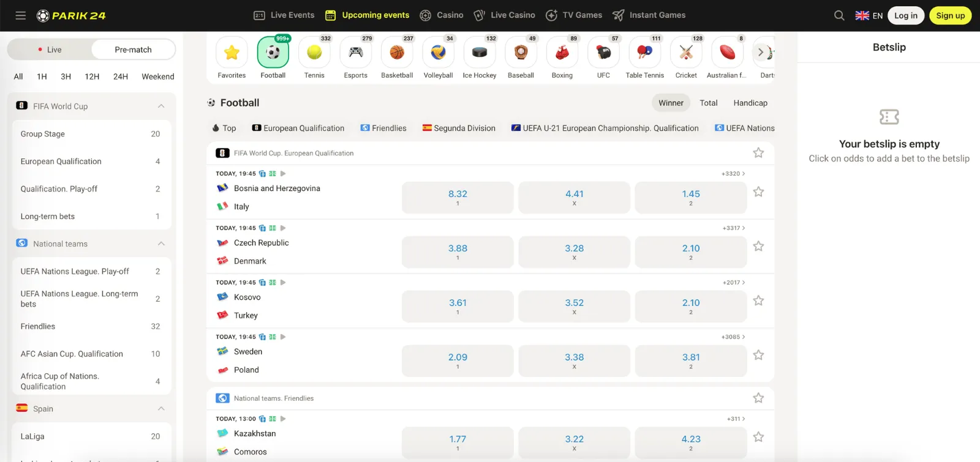The image size is (980, 462).
Task: Click the Cricket sport icon
Action: click(686, 53)
